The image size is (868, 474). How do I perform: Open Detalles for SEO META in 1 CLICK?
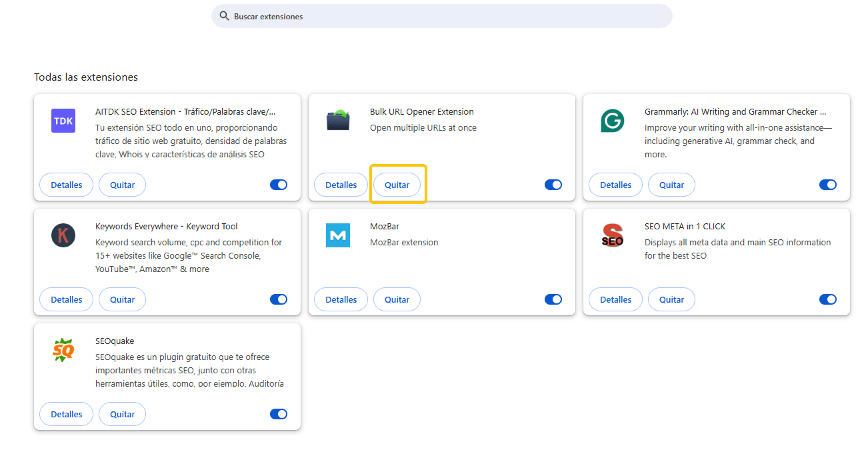(616, 299)
